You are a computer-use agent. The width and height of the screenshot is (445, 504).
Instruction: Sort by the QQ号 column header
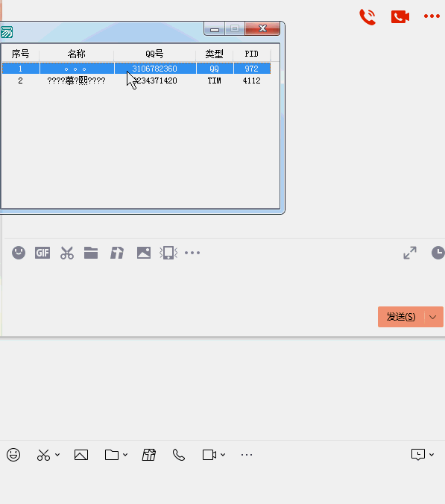(154, 54)
